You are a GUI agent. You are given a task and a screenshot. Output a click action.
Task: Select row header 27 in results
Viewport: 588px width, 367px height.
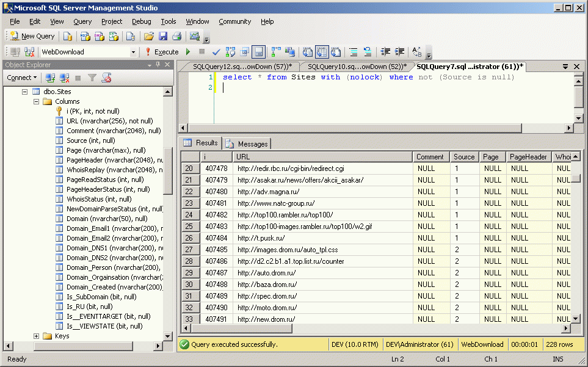tap(191, 249)
